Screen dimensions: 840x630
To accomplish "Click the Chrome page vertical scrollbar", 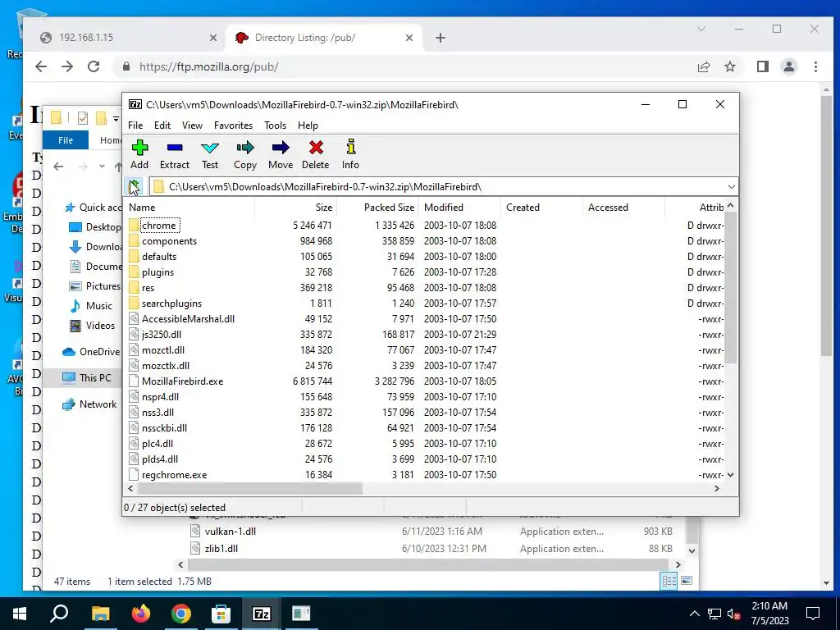I will pos(827,226).
